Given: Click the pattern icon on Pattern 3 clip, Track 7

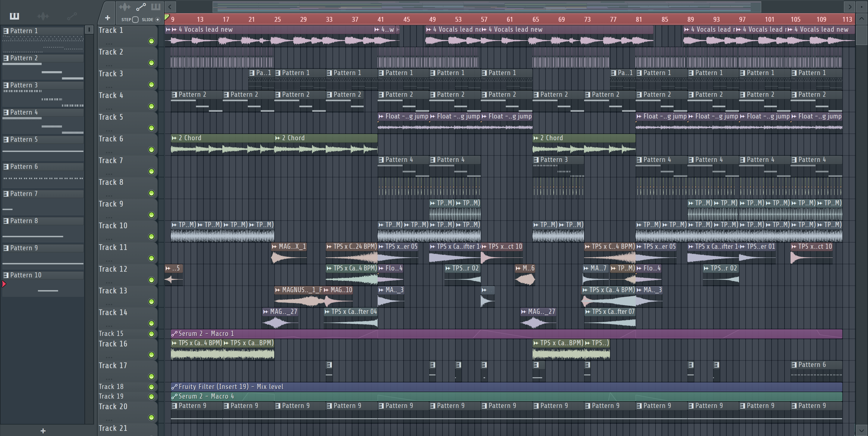Looking at the screenshot, I should (x=536, y=160).
